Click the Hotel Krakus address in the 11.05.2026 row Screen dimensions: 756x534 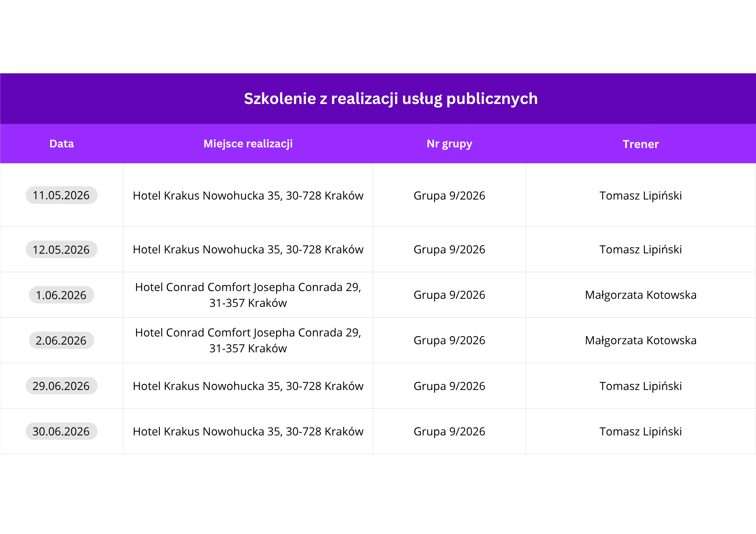[x=248, y=195]
